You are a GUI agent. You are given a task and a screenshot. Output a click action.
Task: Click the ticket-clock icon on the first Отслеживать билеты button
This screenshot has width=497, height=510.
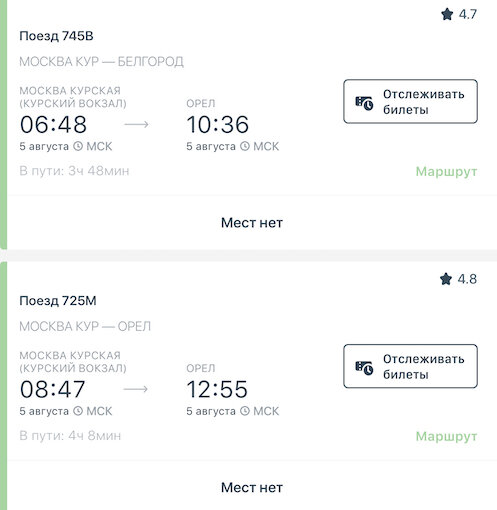[364, 103]
